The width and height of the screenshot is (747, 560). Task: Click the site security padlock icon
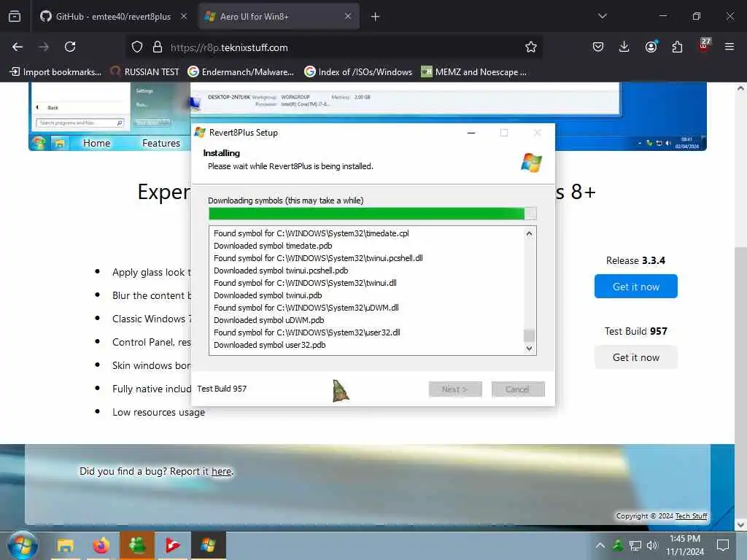point(158,47)
